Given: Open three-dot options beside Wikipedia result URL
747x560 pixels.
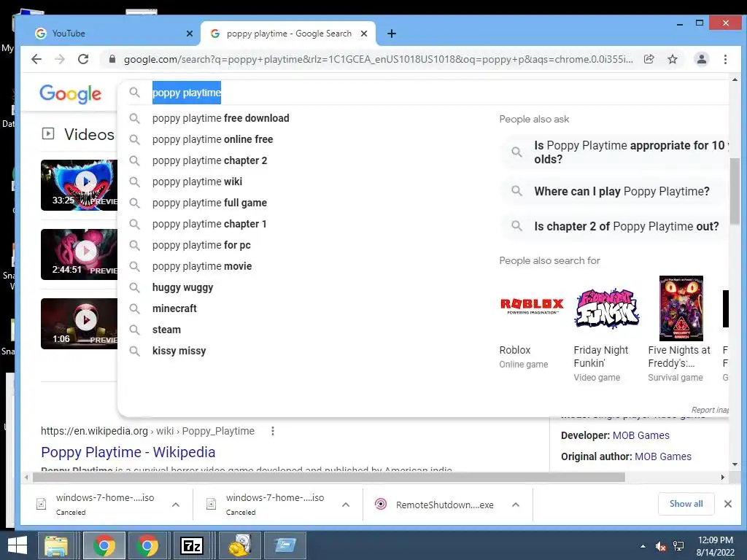Looking at the screenshot, I should point(273,431).
